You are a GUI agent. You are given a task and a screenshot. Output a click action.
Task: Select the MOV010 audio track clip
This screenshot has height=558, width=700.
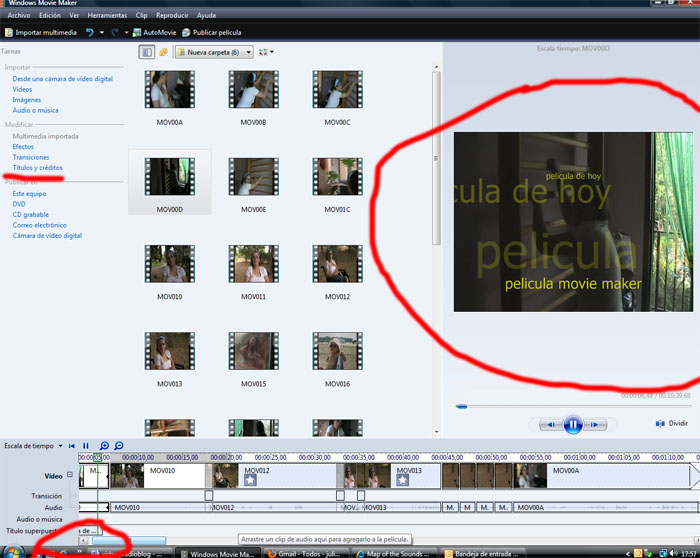[158, 508]
